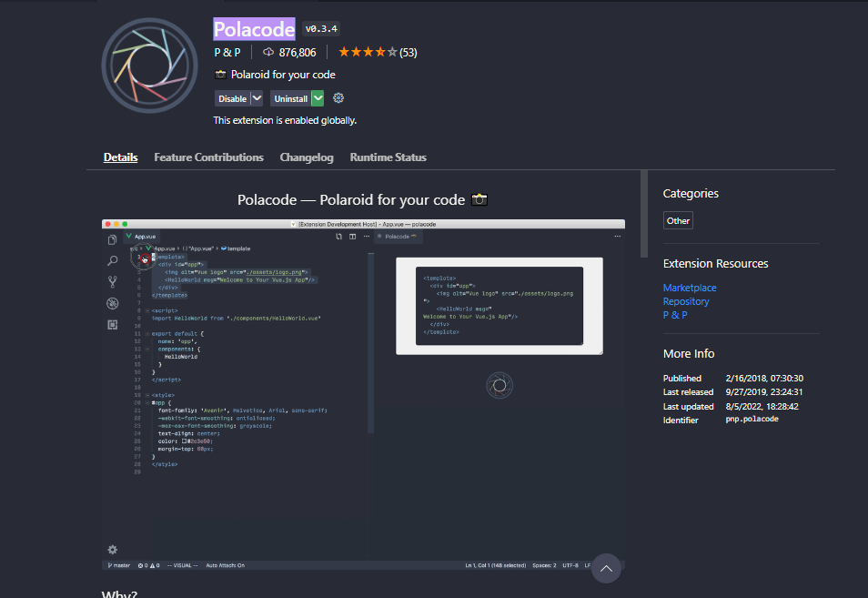The height and width of the screenshot is (598, 868).
Task: Switch to the Details tab
Action: point(121,157)
